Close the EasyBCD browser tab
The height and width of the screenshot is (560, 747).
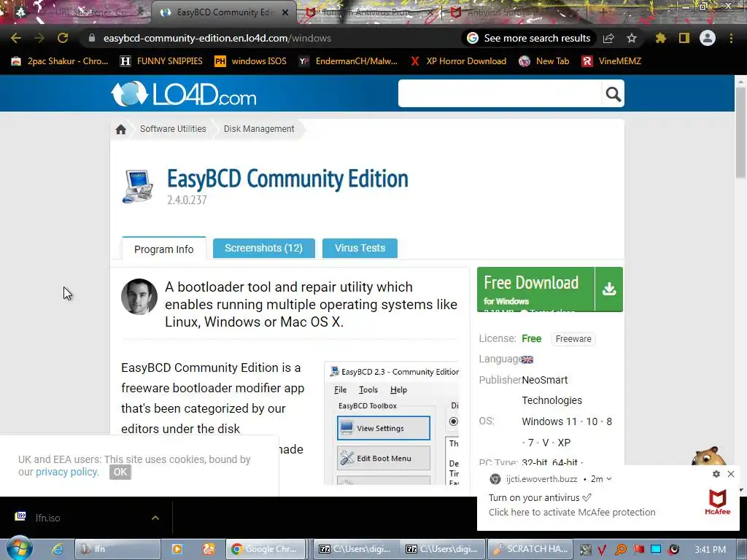pyautogui.click(x=285, y=12)
